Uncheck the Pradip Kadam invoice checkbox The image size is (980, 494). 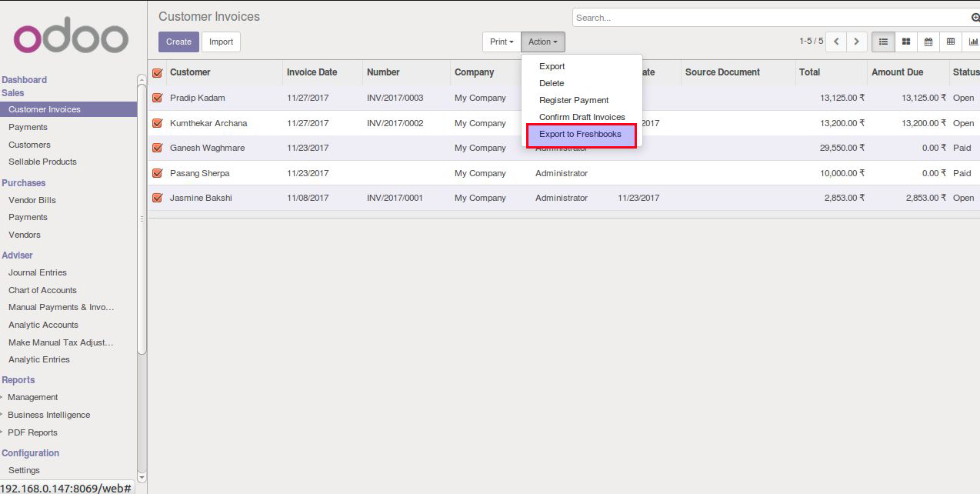click(157, 98)
